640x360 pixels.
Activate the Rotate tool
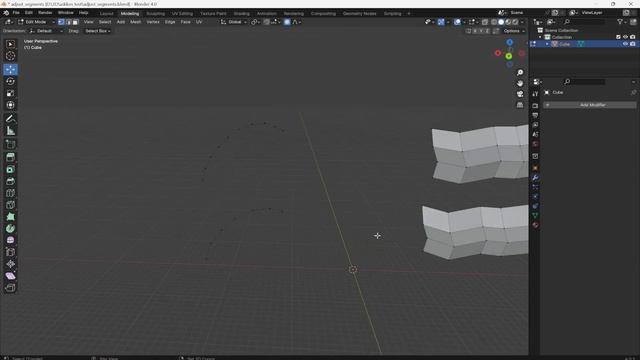click(x=11, y=81)
